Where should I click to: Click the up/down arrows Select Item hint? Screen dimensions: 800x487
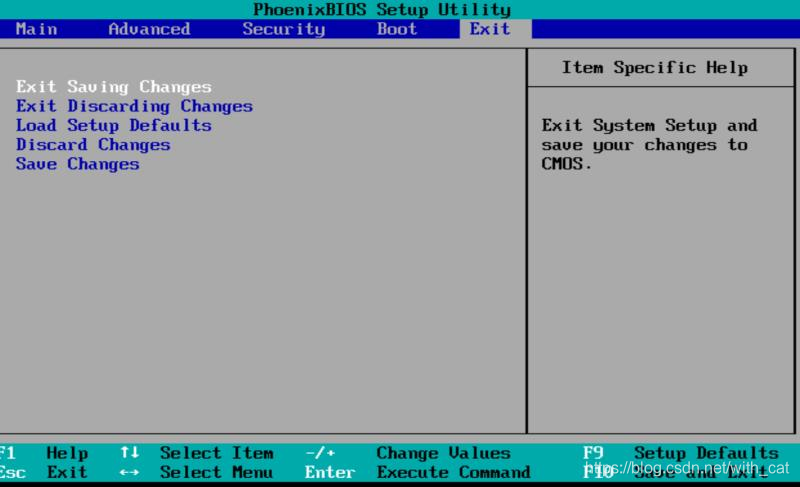tap(197, 453)
